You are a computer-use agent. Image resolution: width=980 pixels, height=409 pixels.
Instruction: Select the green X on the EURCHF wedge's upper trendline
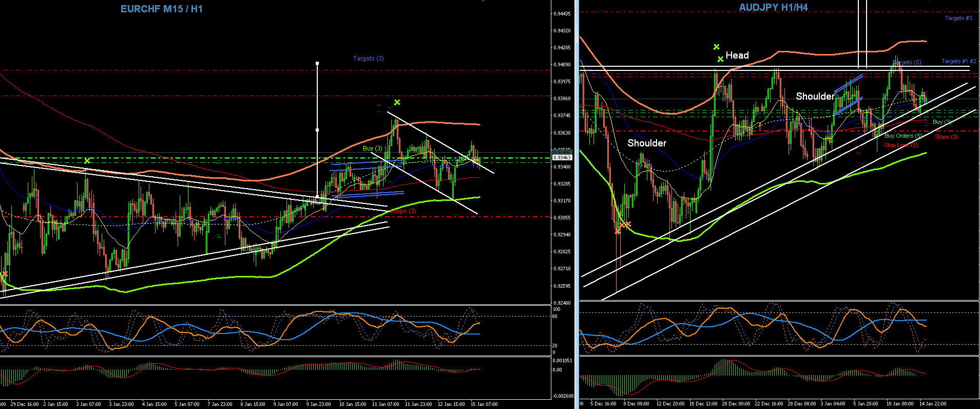click(87, 161)
